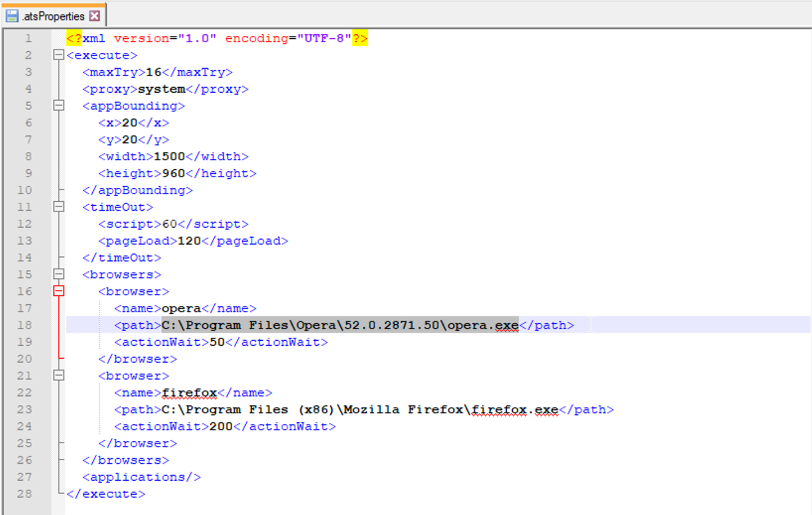
Task: Click the actionWait value 200
Action: (x=221, y=426)
